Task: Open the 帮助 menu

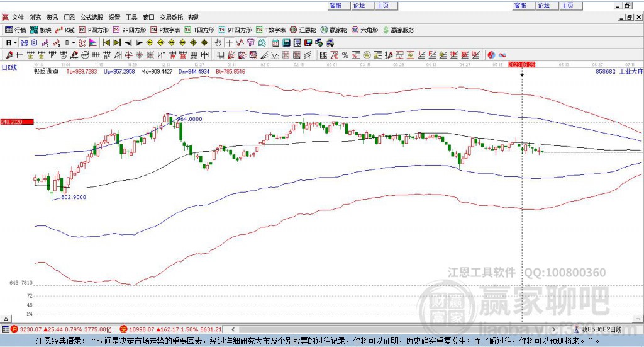Action: pyautogui.click(x=194, y=17)
